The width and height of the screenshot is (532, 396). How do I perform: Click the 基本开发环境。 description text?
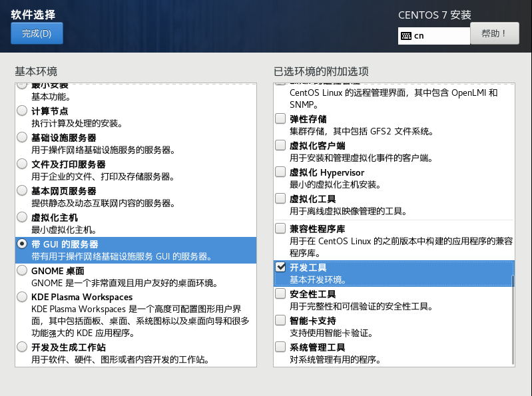coord(318,280)
